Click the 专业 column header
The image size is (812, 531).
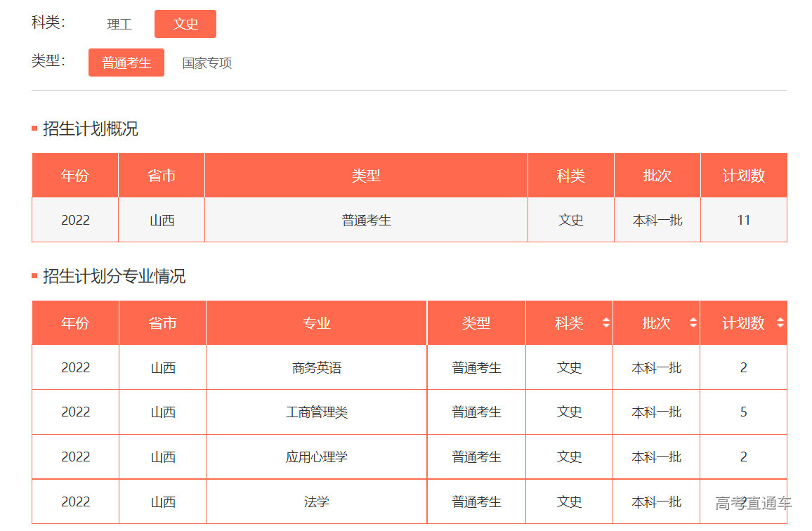pos(315,322)
